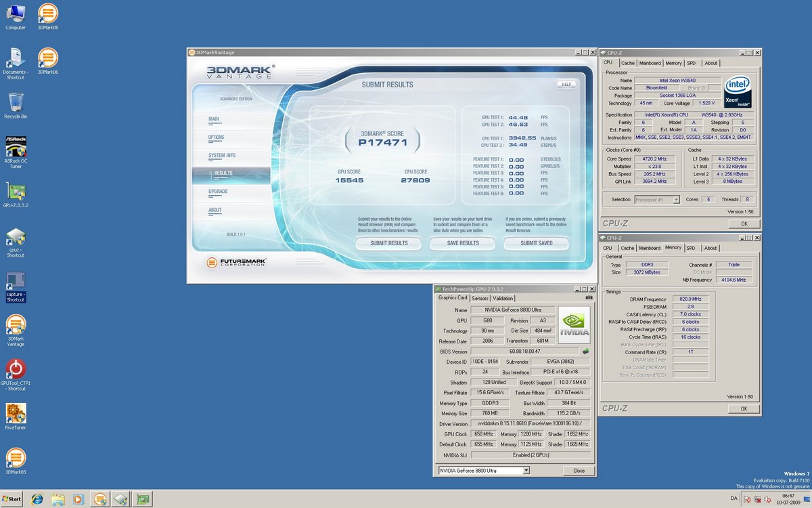
Task: Open About tab in CPU-Z window showing Timings
Action: (710, 248)
